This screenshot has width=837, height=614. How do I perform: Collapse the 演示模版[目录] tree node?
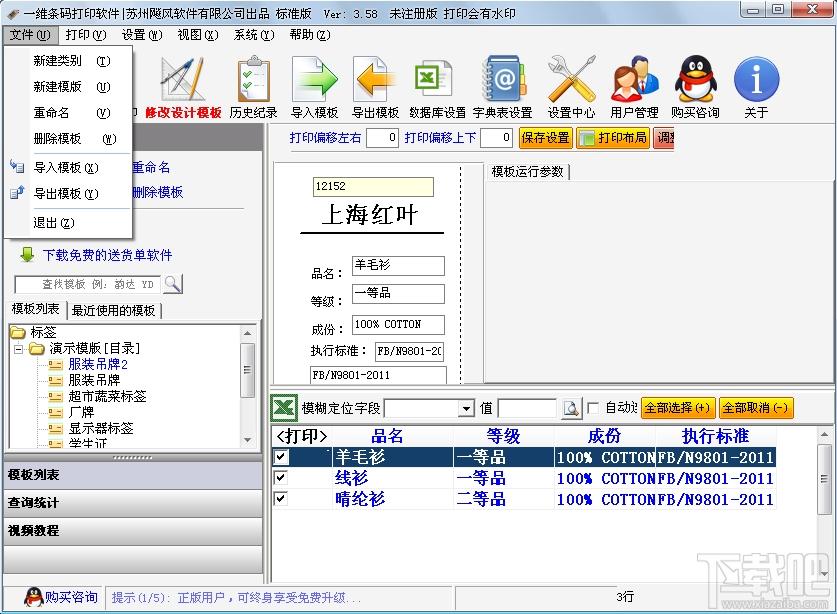[x=19, y=349]
